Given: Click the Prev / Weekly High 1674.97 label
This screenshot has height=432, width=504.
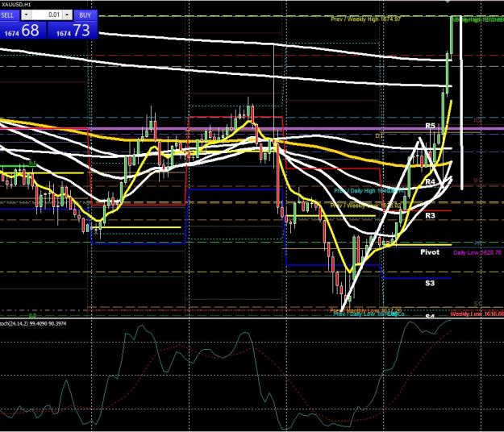Looking at the screenshot, I should point(366,19).
